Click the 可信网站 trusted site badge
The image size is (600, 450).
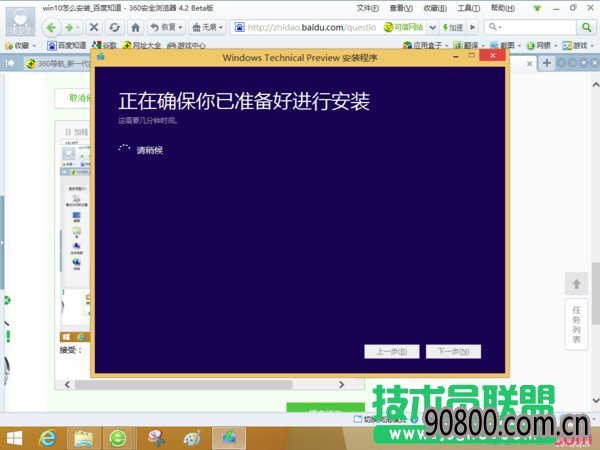(404, 28)
